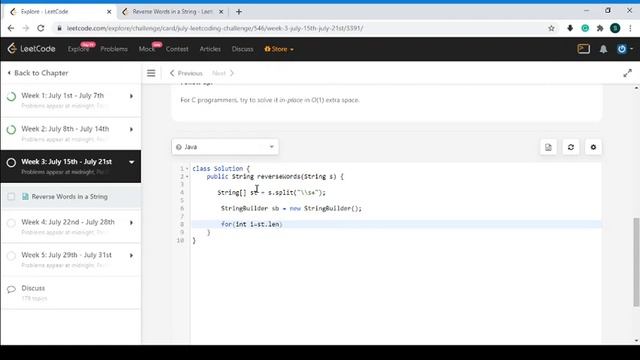The width and height of the screenshot is (640, 360).
Task: Click Week 5 progress circle icon
Action: [x=11, y=256]
